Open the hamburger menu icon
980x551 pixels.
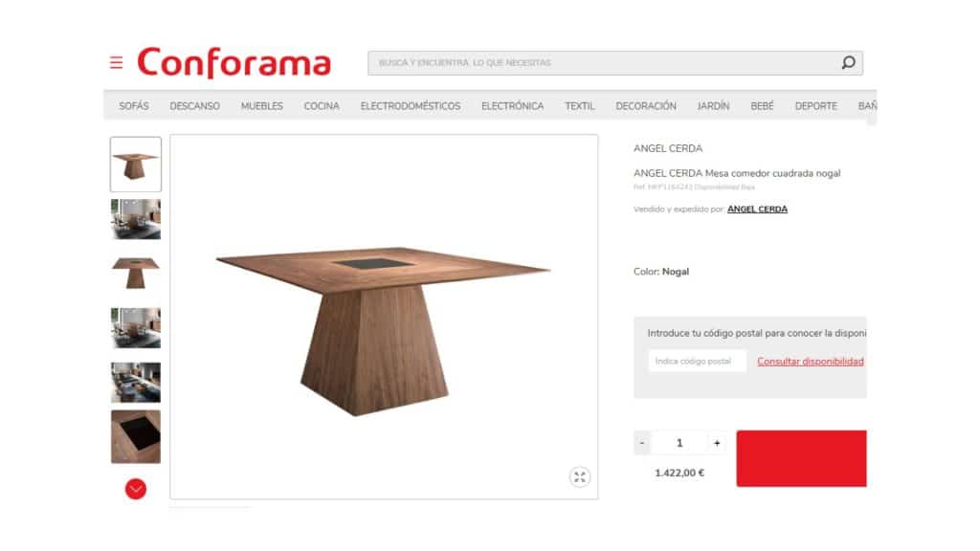pyautogui.click(x=116, y=62)
